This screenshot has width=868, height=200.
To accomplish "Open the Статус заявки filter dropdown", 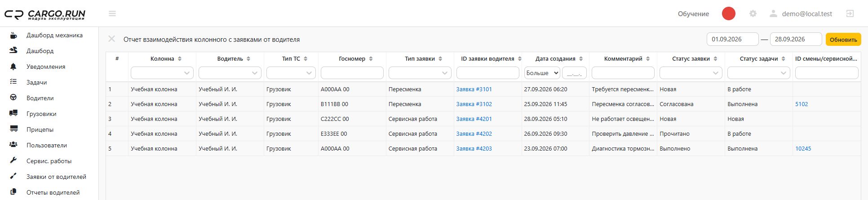I will tap(691, 73).
